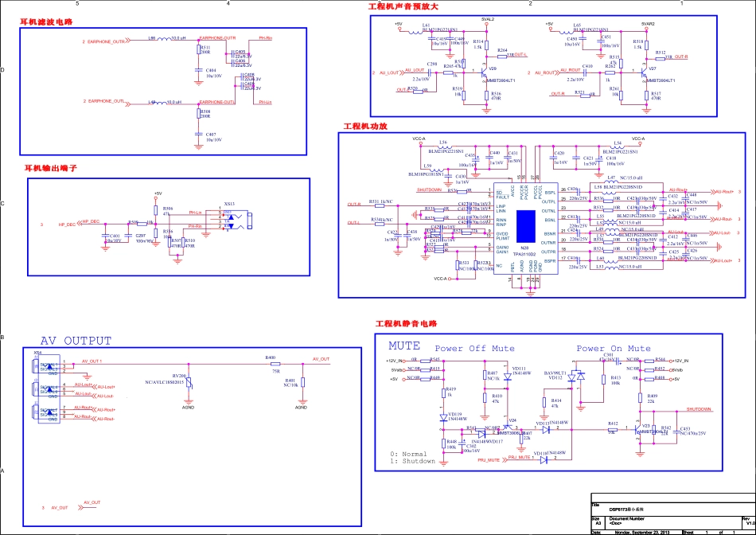Click the MUTE section title
Viewport: 756px width, 535px height.
[403, 347]
